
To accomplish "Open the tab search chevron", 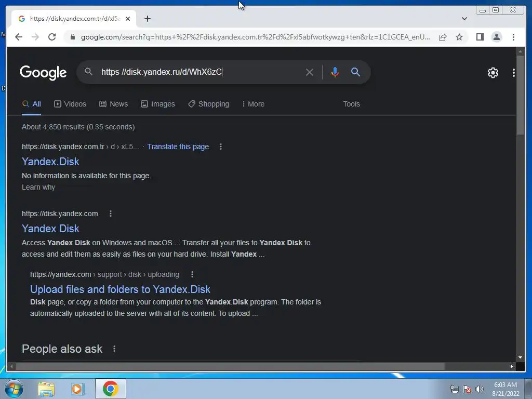I will click(464, 19).
